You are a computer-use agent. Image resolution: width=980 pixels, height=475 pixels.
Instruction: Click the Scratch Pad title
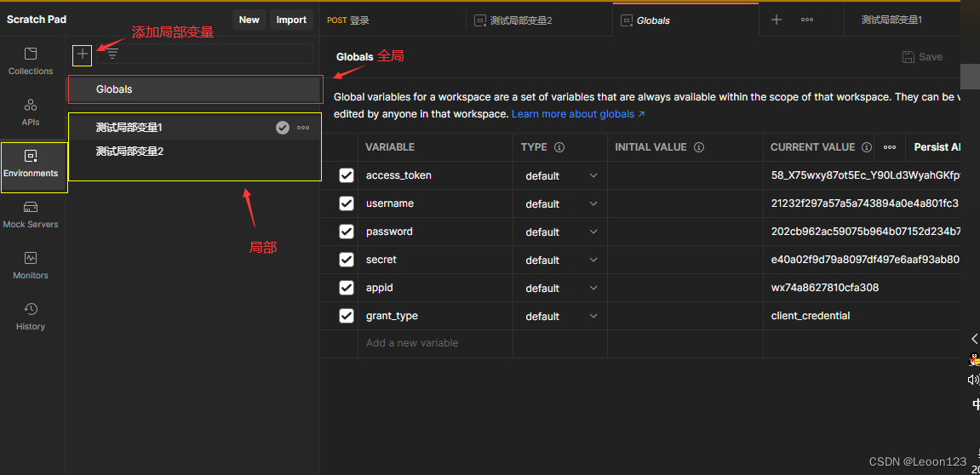[x=37, y=20]
